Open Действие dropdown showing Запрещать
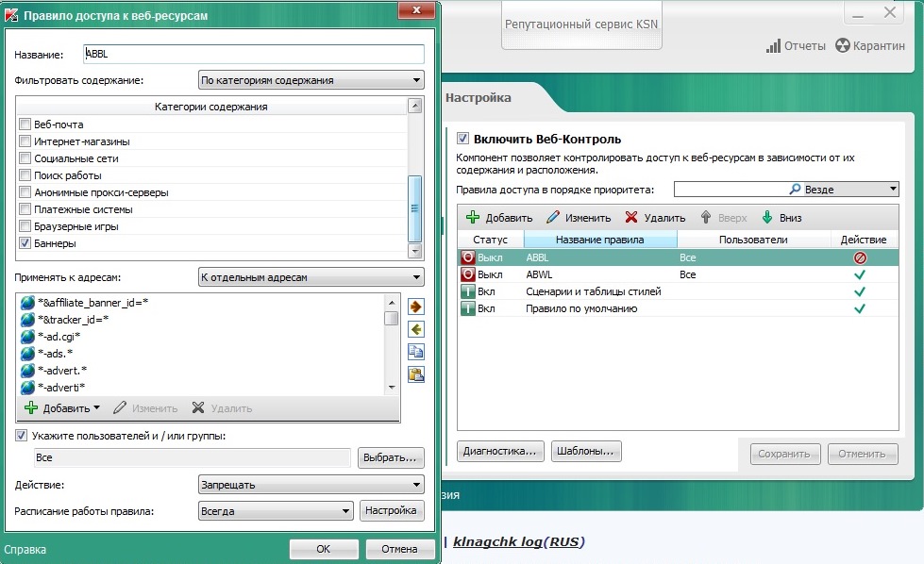Image resolution: width=924 pixels, height=564 pixels. [x=311, y=485]
